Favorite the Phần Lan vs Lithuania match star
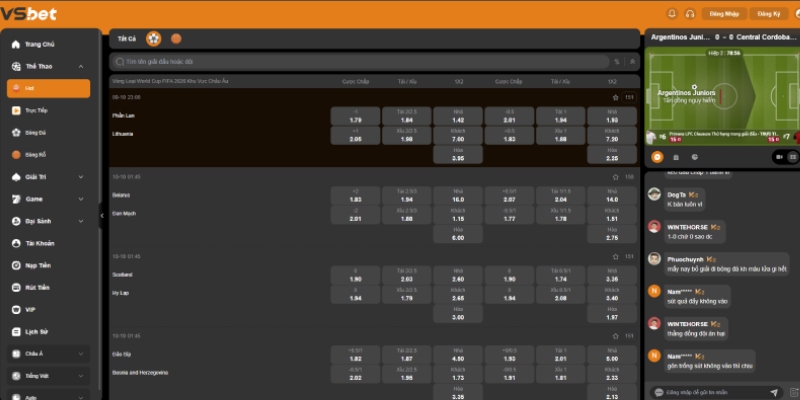Screen dimensions: 800x400 [615, 97]
